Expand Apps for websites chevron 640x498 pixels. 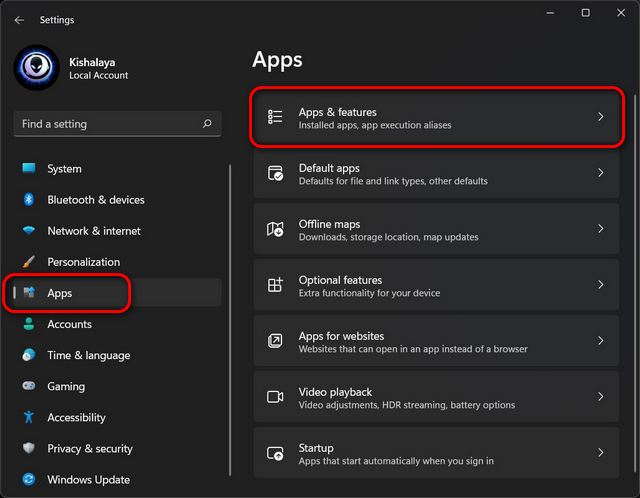coord(600,340)
